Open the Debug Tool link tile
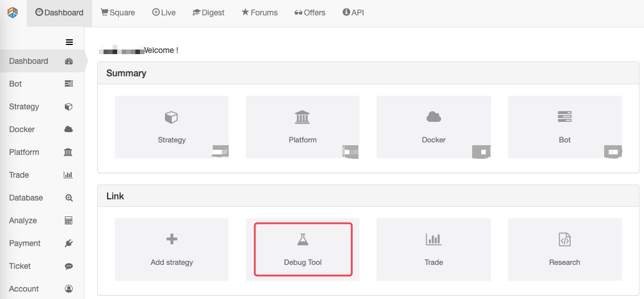 coord(303,249)
